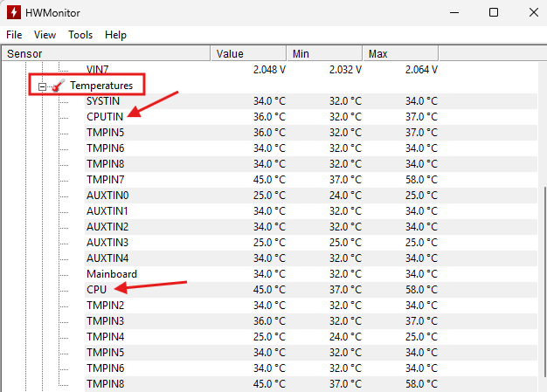The image size is (547, 392).
Task: Click the vertical scrollbar thumb
Action: click(544, 281)
